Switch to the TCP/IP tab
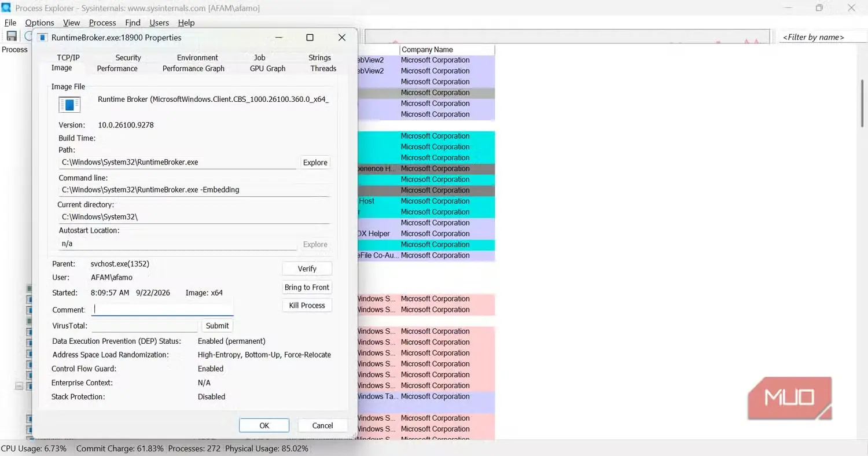This screenshot has height=456, width=868. [x=68, y=57]
